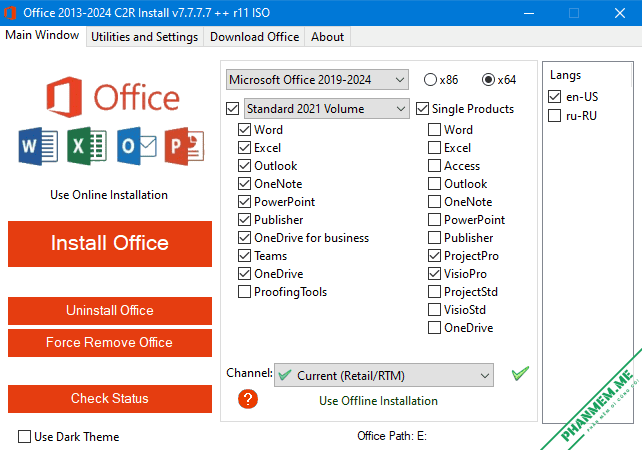642x450 pixels.
Task: Click the Langs panel heading
Action: click(x=565, y=75)
